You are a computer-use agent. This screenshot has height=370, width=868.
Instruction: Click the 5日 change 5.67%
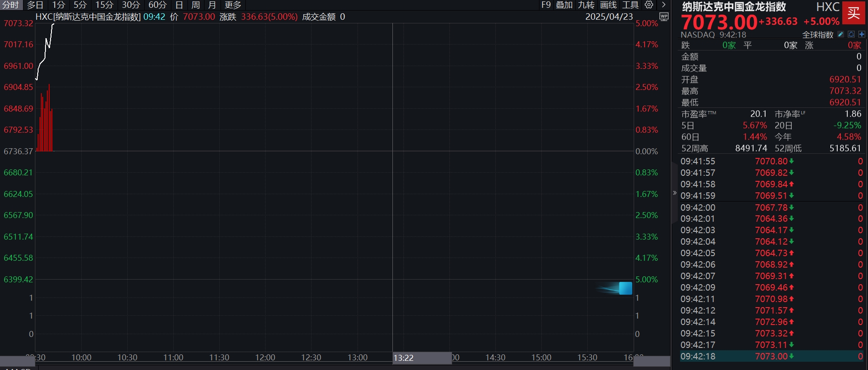tap(755, 125)
